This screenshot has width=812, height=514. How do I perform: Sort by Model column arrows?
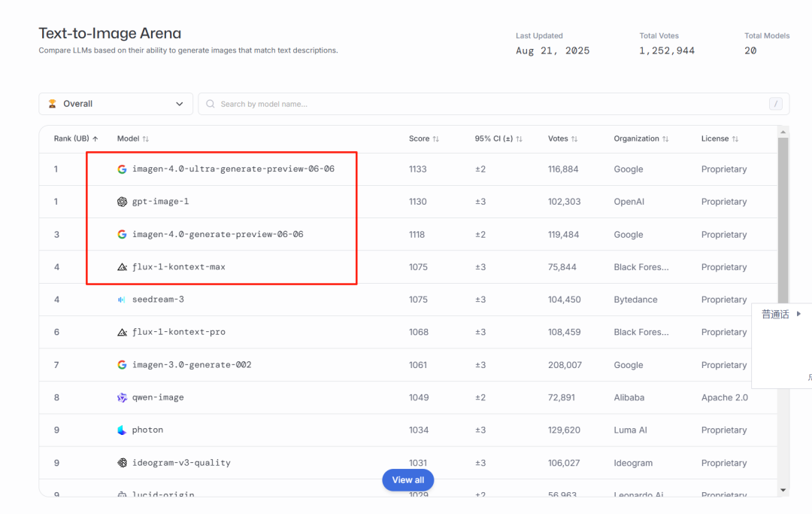click(x=146, y=139)
